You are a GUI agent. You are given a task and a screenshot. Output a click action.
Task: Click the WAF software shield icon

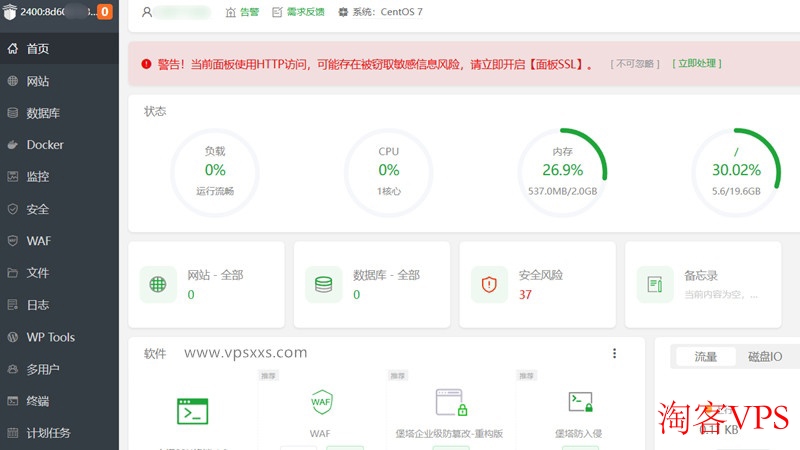tap(321, 402)
